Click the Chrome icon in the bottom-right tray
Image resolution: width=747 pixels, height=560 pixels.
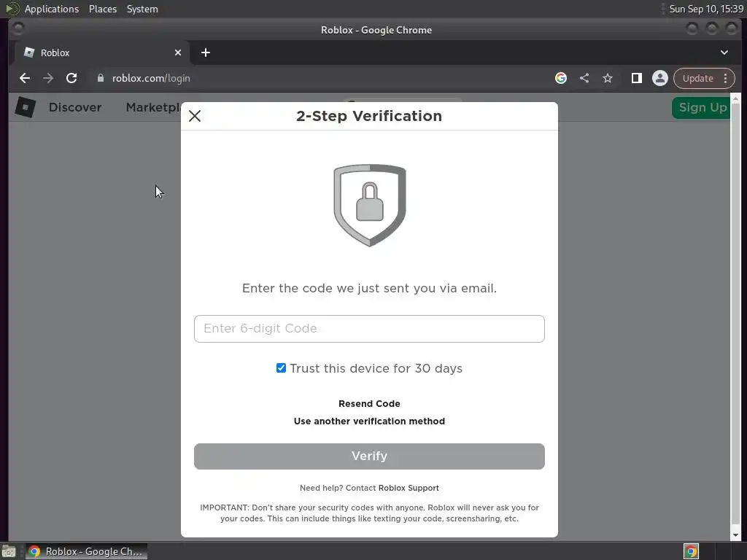pos(691,551)
